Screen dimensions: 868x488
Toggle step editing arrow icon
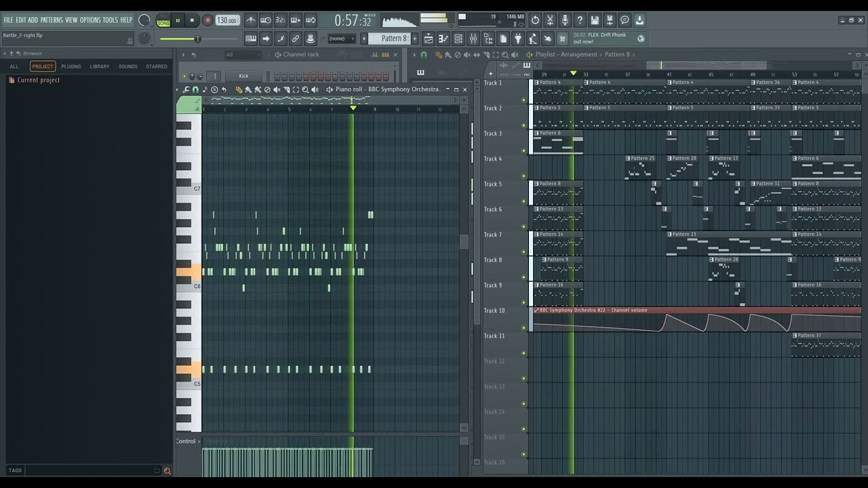click(266, 39)
